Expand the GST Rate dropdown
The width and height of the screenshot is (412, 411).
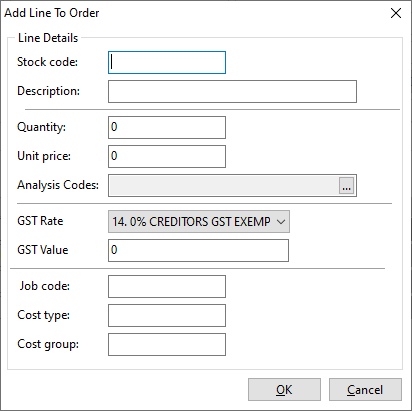click(x=199, y=221)
